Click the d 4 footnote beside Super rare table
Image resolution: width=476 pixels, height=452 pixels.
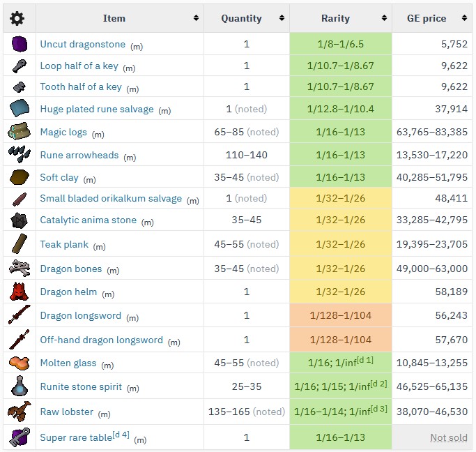click(x=121, y=435)
